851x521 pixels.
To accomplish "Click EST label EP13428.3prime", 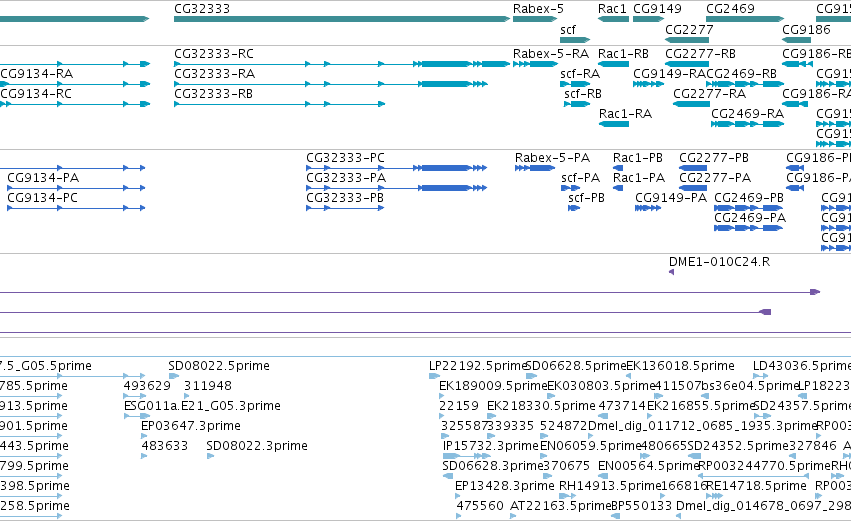I will coord(505,486).
